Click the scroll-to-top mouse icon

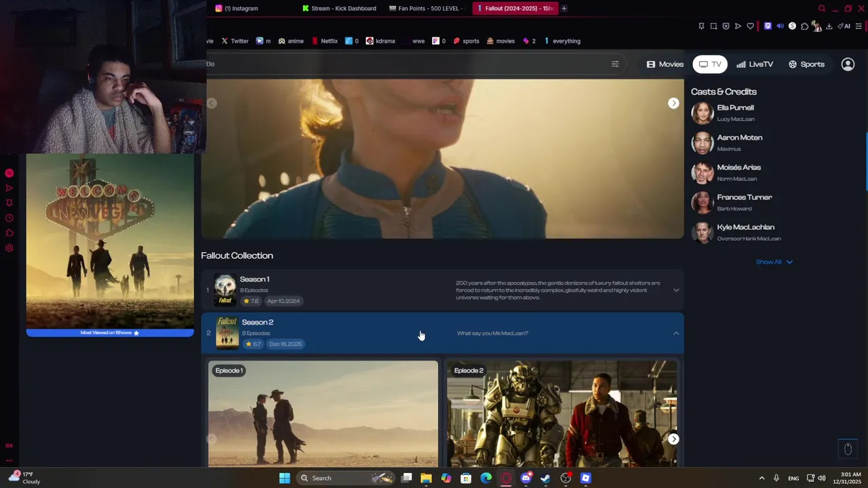[848, 449]
